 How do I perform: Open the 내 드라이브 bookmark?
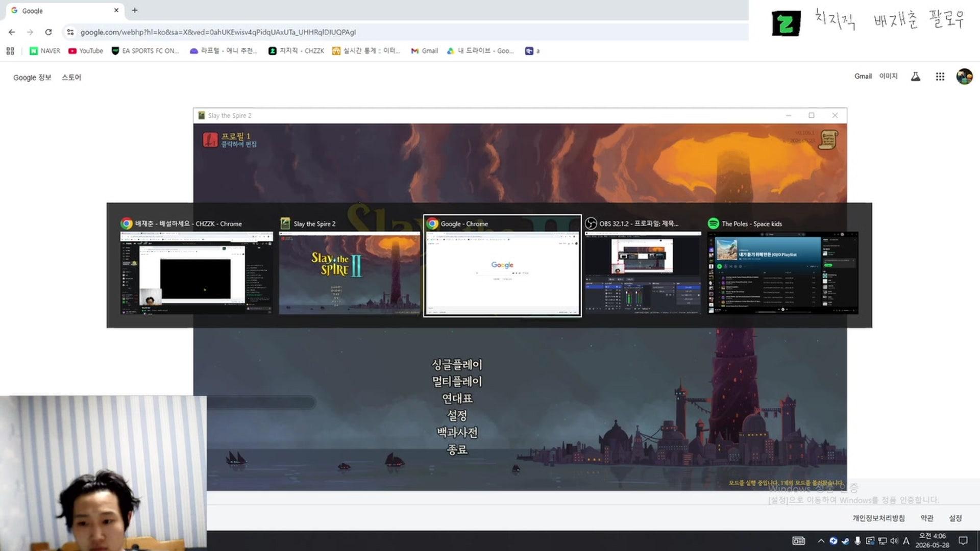point(481,51)
